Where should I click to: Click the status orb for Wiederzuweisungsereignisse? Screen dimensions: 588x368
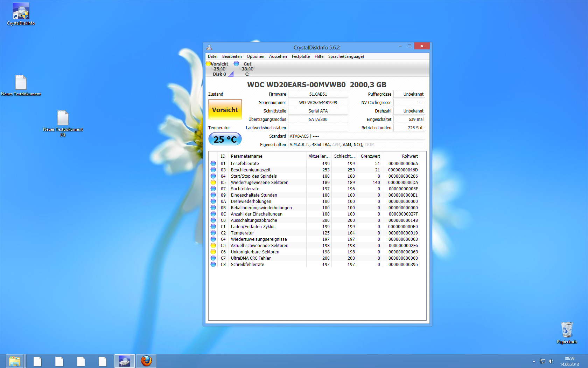[x=213, y=239]
